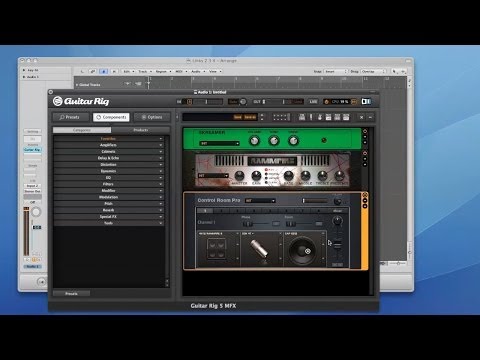Expand the Amplifiers category

click(x=109, y=145)
